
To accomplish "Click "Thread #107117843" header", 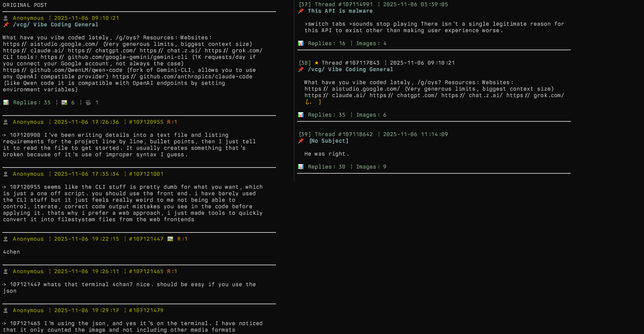I will (351, 63).
